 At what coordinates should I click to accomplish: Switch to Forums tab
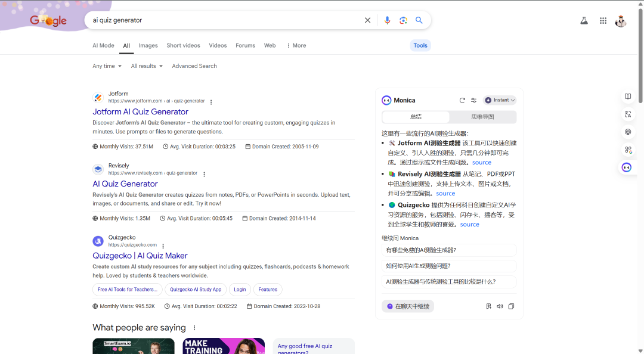coord(245,45)
